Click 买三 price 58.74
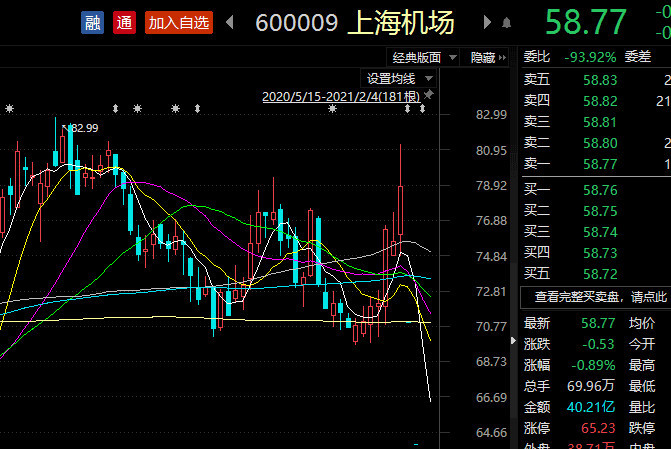The width and height of the screenshot is (671, 449). 600,232
